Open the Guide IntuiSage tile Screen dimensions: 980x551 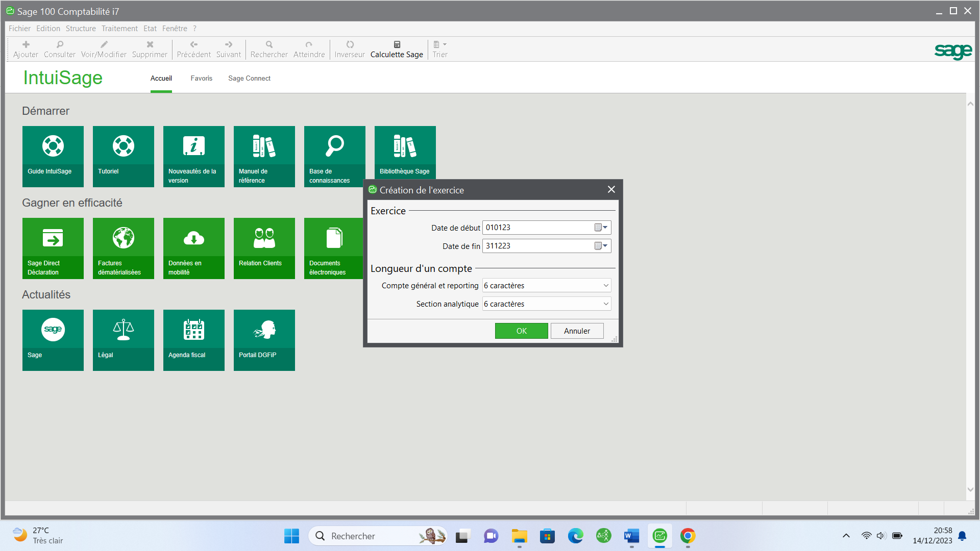pyautogui.click(x=53, y=156)
